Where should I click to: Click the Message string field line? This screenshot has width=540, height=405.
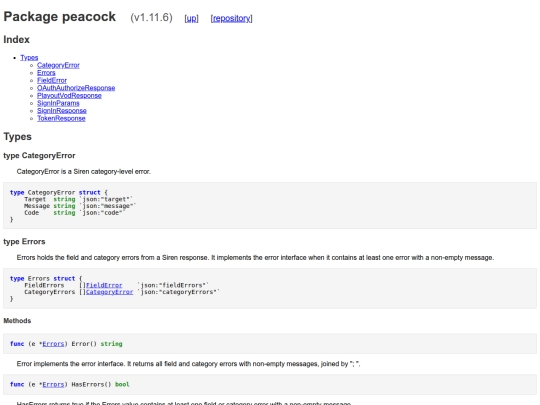point(80,206)
